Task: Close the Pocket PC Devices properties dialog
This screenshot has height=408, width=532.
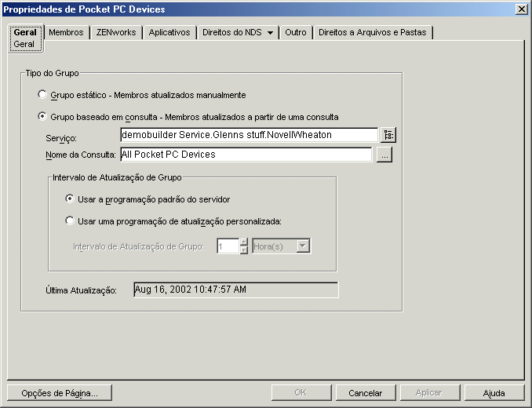Action: [521, 9]
